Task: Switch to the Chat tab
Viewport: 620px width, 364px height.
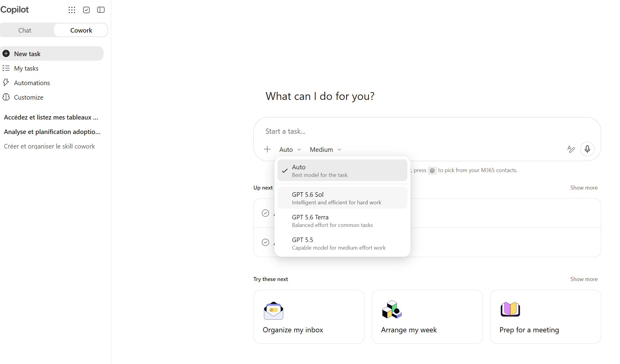Action: click(x=25, y=30)
